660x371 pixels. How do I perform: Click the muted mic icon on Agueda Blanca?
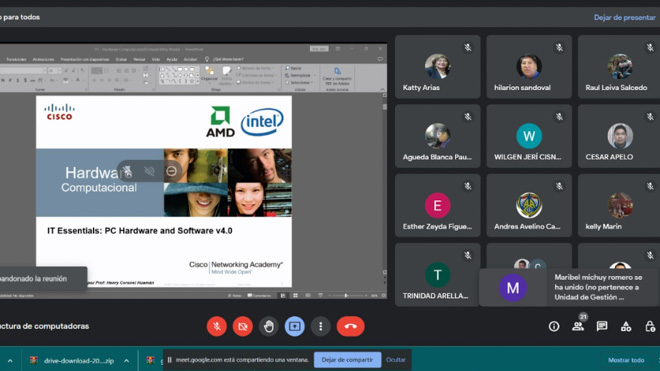coord(468,117)
